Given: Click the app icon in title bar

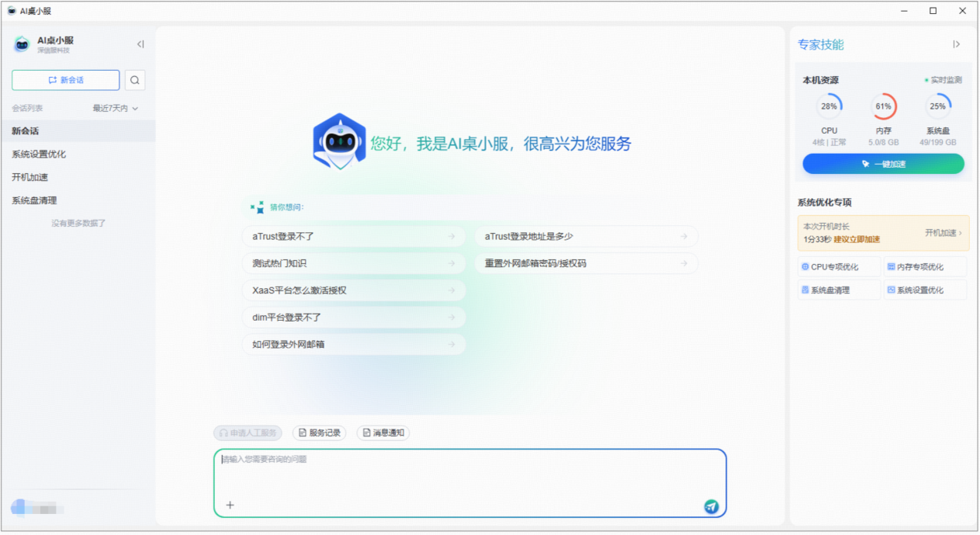Looking at the screenshot, I should click(12, 11).
